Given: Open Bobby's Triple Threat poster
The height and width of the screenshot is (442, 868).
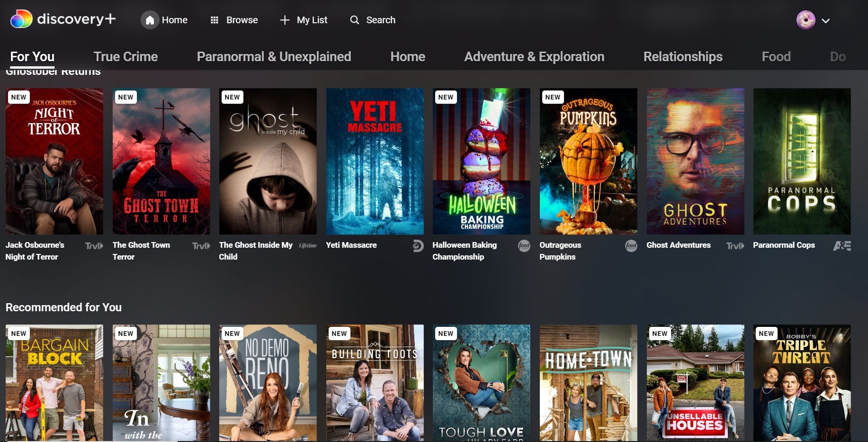Looking at the screenshot, I should coord(802,383).
